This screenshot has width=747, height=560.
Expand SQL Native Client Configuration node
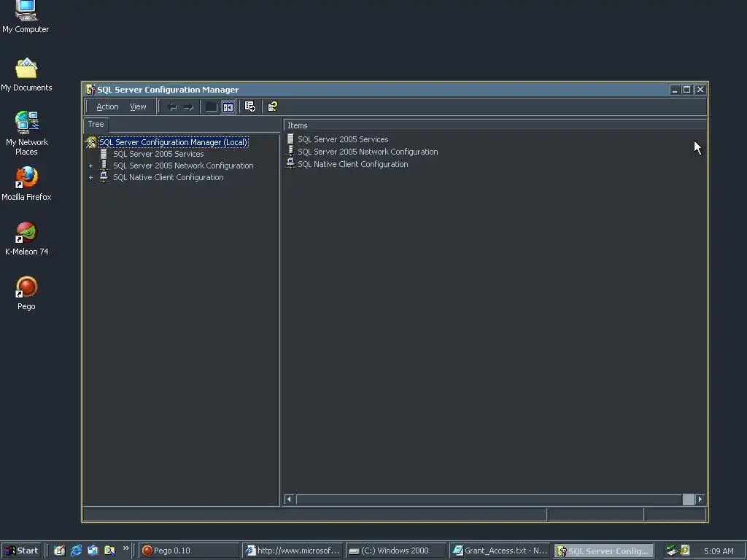pos(90,178)
